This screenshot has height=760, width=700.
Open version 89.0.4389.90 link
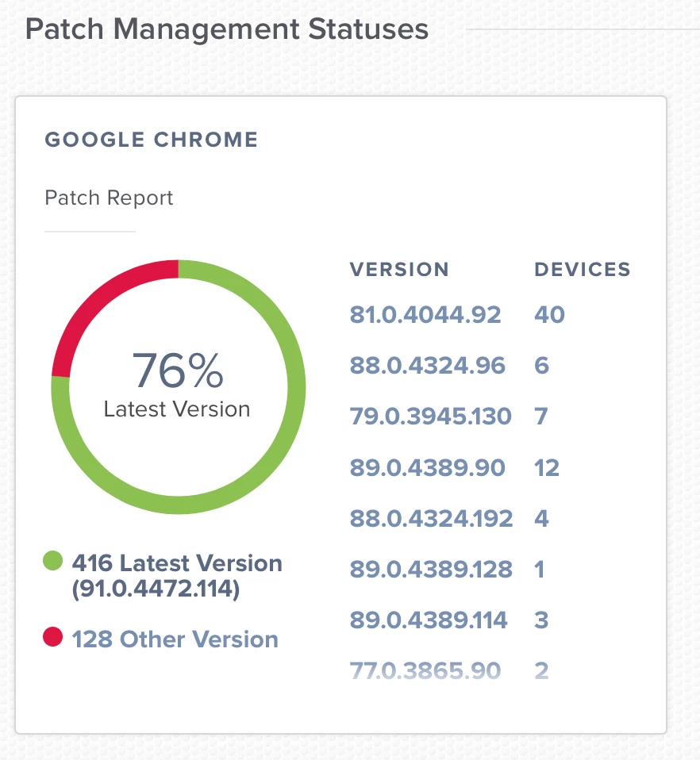[x=427, y=468]
